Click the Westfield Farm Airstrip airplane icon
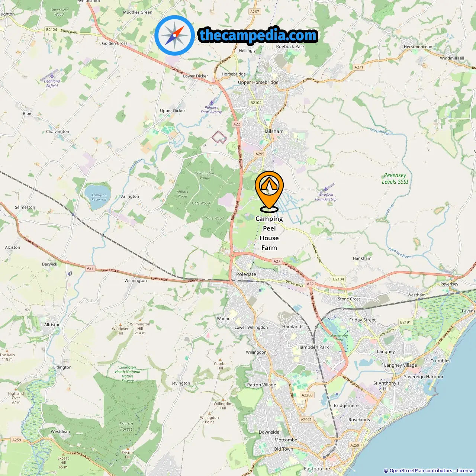 326,189
